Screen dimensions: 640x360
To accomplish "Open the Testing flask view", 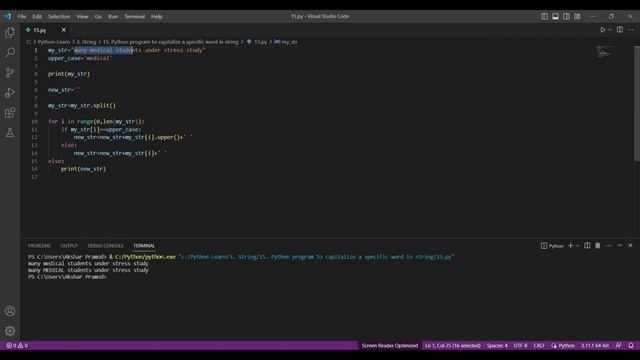I will (10, 133).
